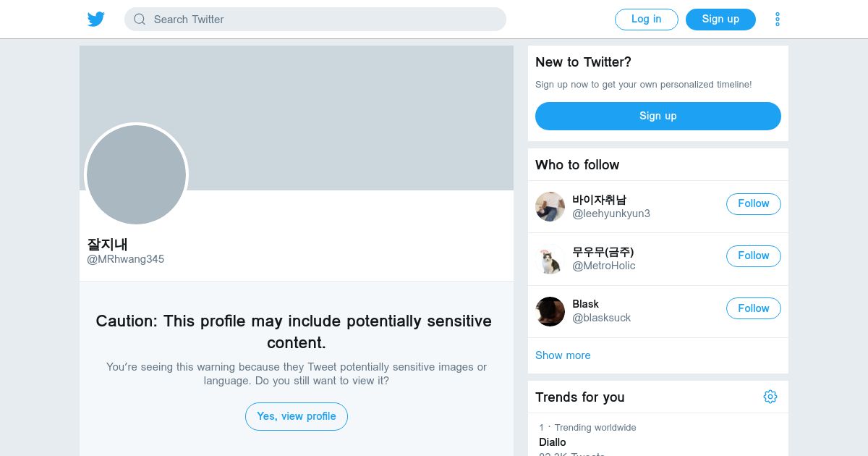The height and width of the screenshot is (456, 868).
Task: Follow the @blasksuck account
Action: click(x=754, y=308)
